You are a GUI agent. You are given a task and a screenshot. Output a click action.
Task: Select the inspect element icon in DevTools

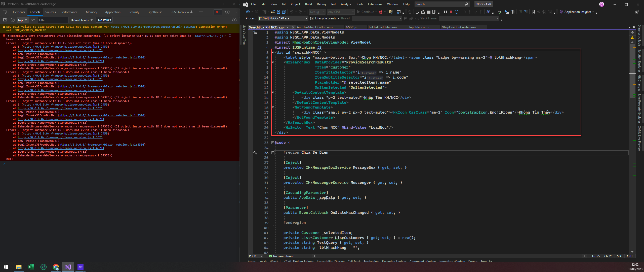click(x=5, y=12)
